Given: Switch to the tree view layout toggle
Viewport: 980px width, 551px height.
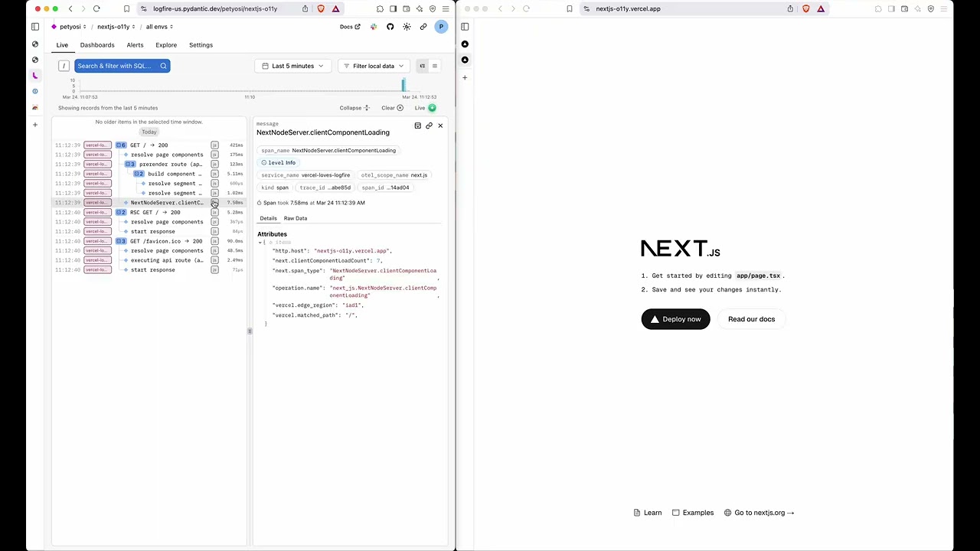Looking at the screenshot, I should [x=422, y=66].
